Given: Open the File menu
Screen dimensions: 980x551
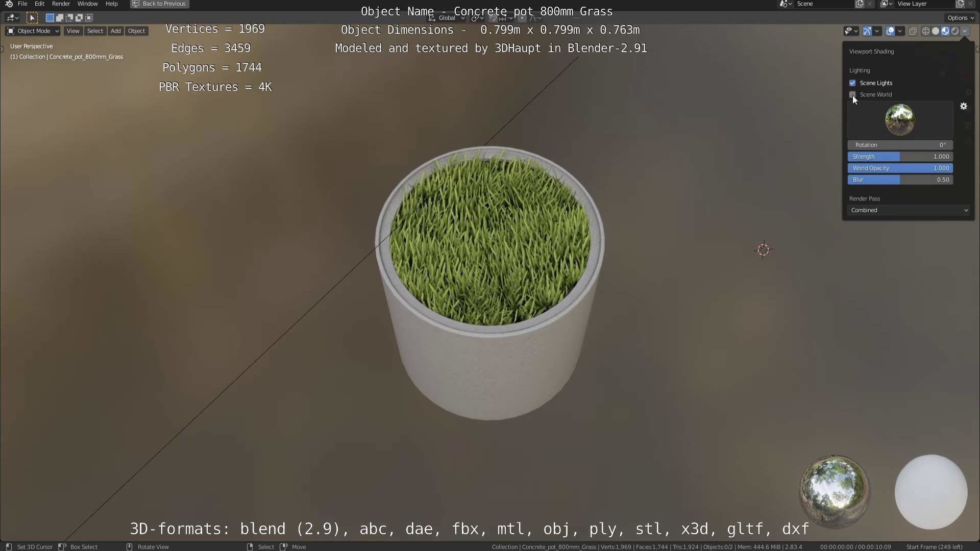Looking at the screenshot, I should pos(22,4).
